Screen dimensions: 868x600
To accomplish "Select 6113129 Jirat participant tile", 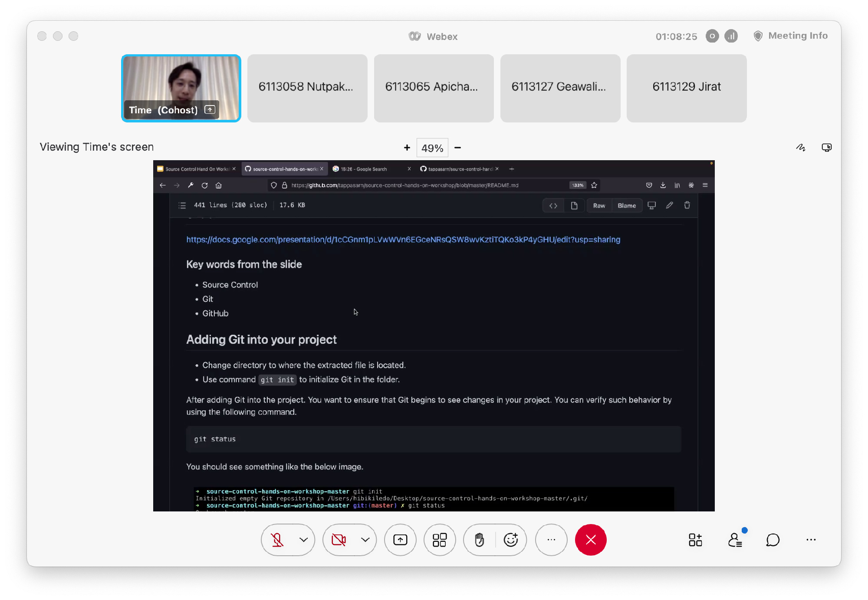I will point(687,88).
